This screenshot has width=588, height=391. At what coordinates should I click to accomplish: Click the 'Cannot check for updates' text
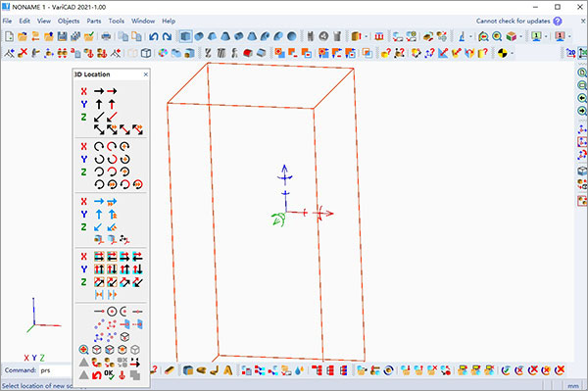tap(513, 21)
